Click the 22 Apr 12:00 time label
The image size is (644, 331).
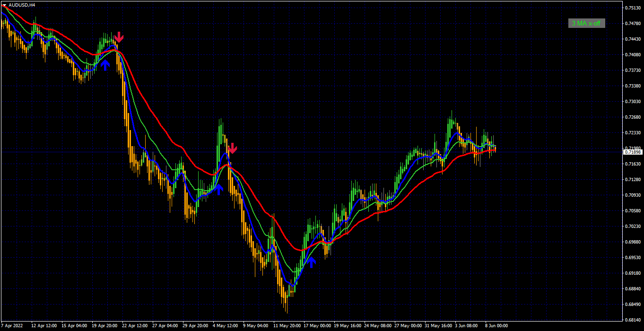[135, 326]
